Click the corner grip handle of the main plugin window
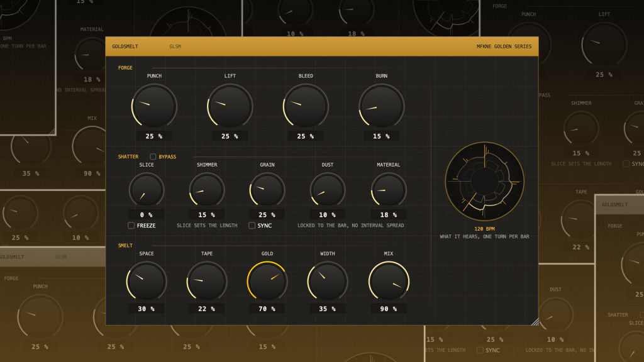This screenshot has height=362, width=644. 535,321
